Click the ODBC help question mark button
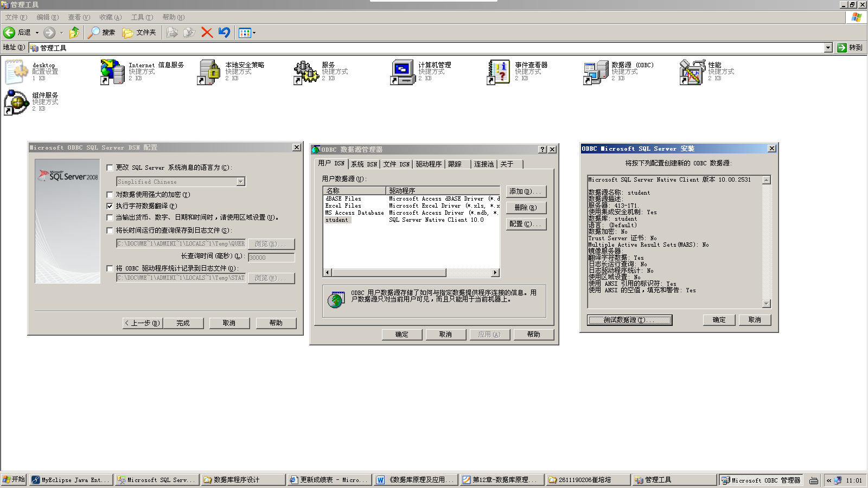This screenshot has height=488, width=868. pos(542,150)
